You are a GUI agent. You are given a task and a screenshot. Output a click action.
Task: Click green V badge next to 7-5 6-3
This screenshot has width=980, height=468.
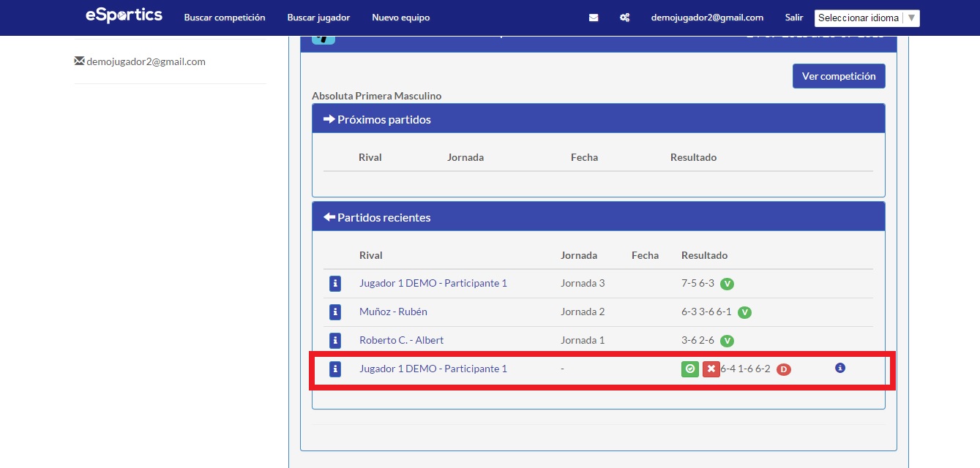coord(727,284)
